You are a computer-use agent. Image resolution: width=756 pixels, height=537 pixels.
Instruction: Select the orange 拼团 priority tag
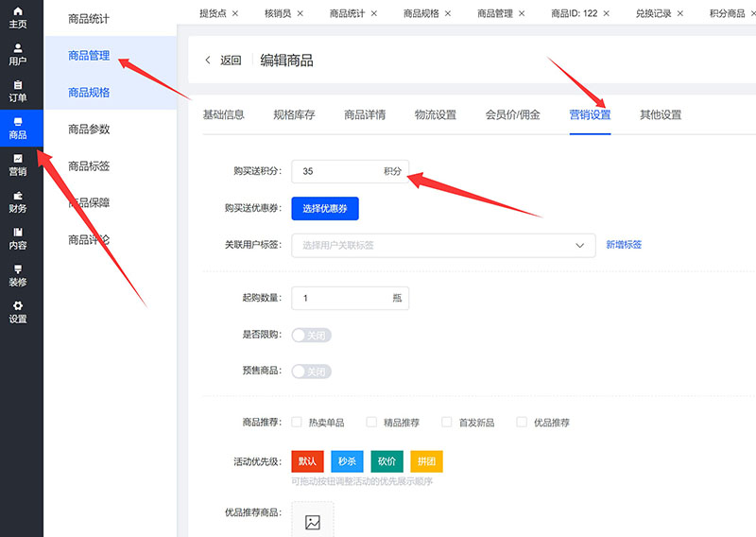(426, 461)
